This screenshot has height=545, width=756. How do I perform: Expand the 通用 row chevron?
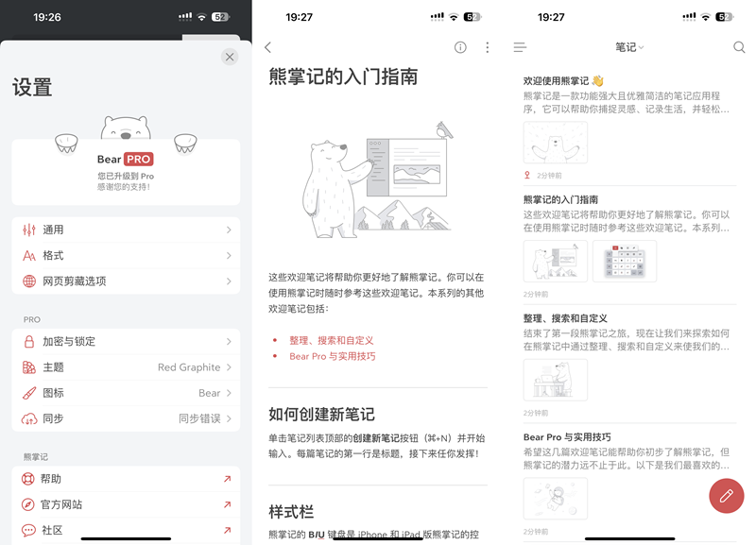229,230
